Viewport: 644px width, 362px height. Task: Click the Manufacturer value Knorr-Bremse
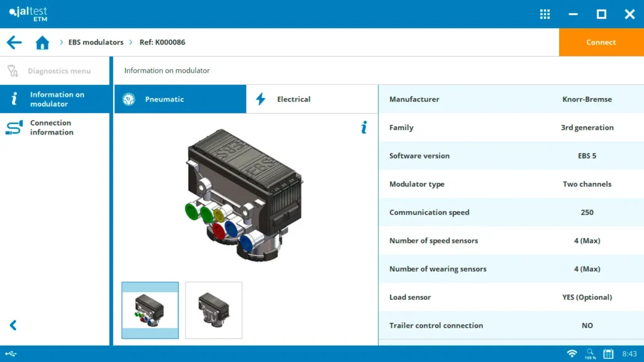pos(587,99)
